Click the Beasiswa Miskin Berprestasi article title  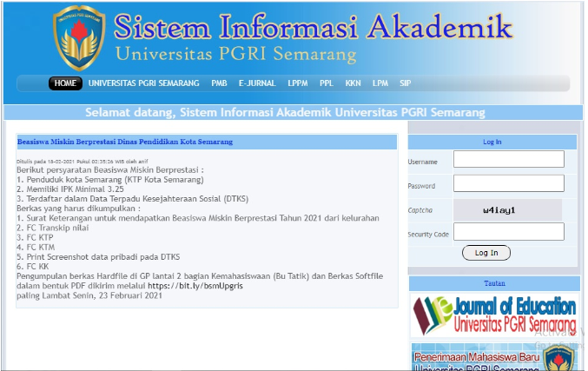coord(125,142)
